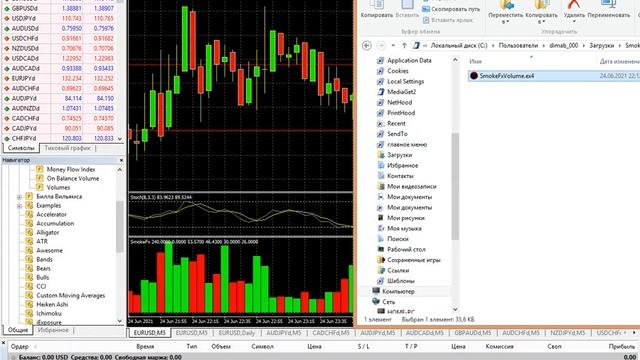The height and width of the screenshot is (360, 640).
Task: Select CCI indicator in Navigator
Action: [41, 287]
